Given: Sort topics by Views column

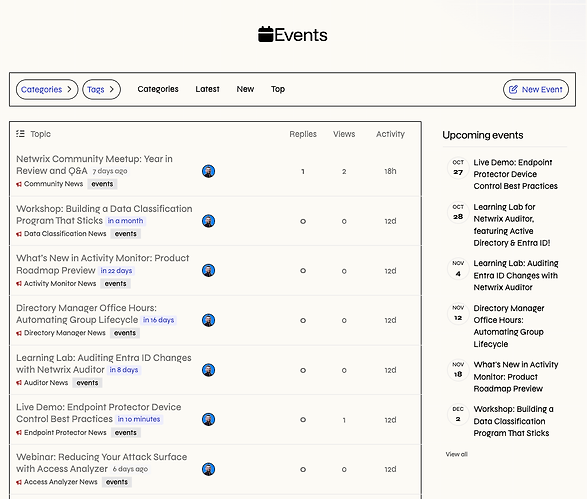Looking at the screenshot, I should coord(344,134).
